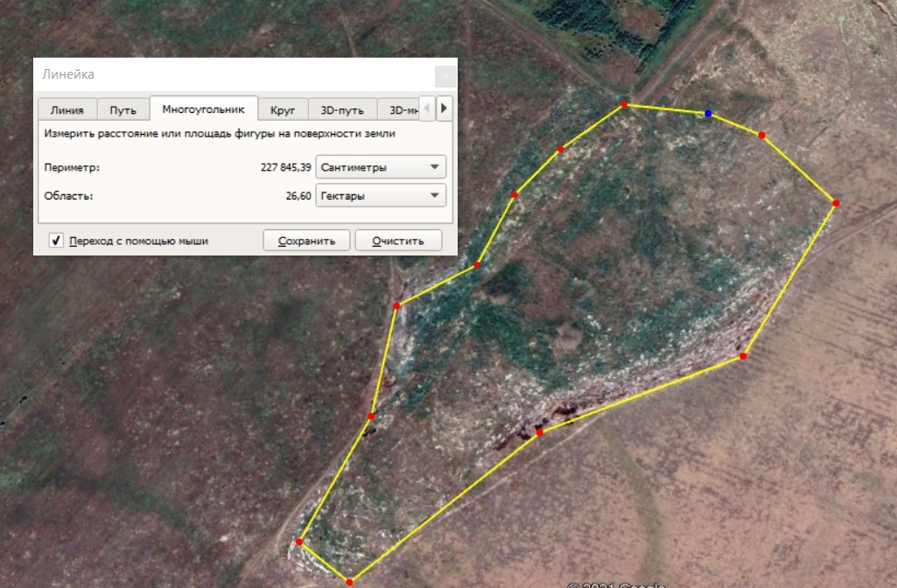Open the 3D-путь tab
The image size is (897, 588).
pyautogui.click(x=342, y=110)
